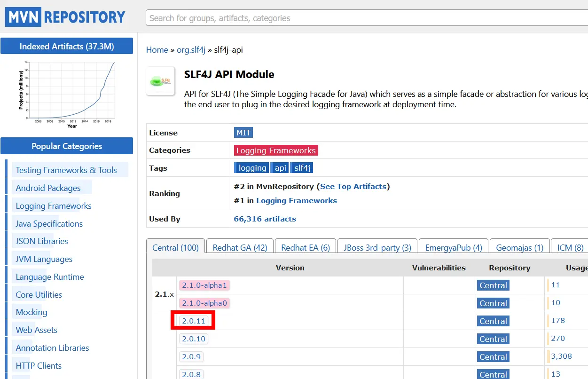Select the api tag
588x379 pixels.
pyautogui.click(x=280, y=168)
